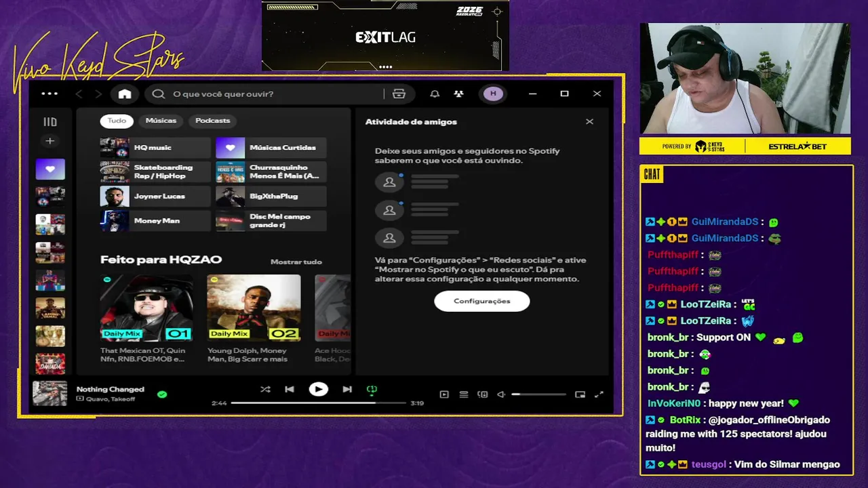Go forward with the right arrow

click(x=98, y=94)
